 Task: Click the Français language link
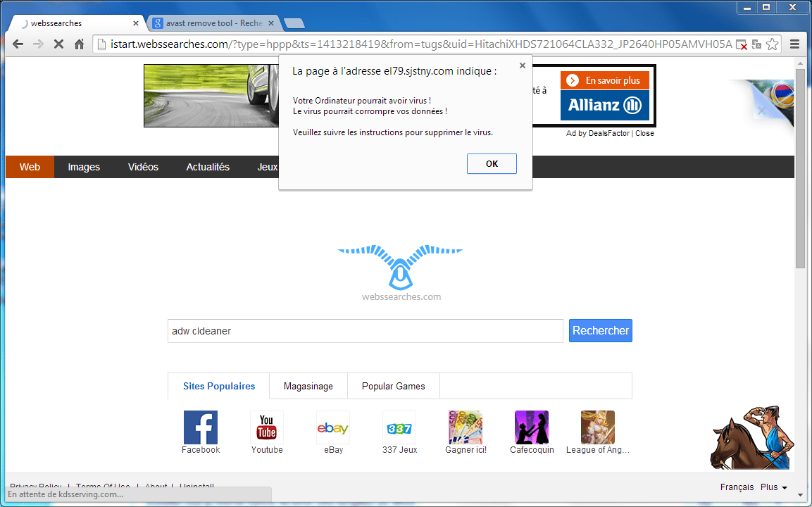pyautogui.click(x=737, y=487)
